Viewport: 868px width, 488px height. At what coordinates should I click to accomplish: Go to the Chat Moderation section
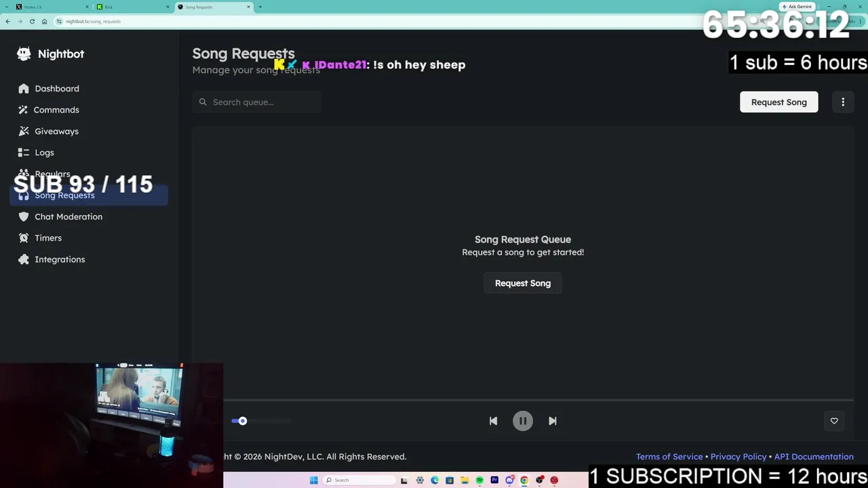[68, 217]
